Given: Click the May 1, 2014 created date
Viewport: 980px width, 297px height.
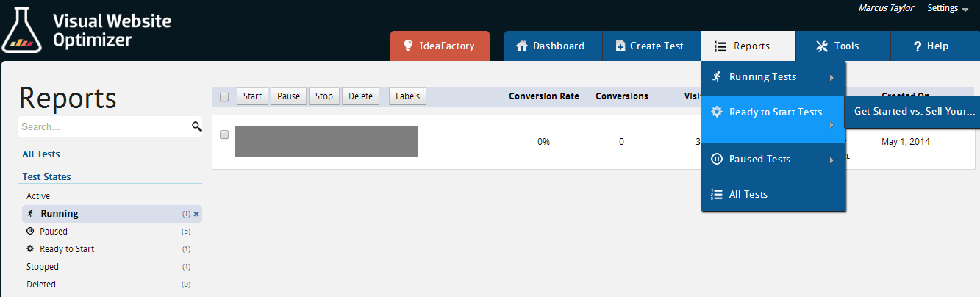Looking at the screenshot, I should pyautogui.click(x=906, y=142).
